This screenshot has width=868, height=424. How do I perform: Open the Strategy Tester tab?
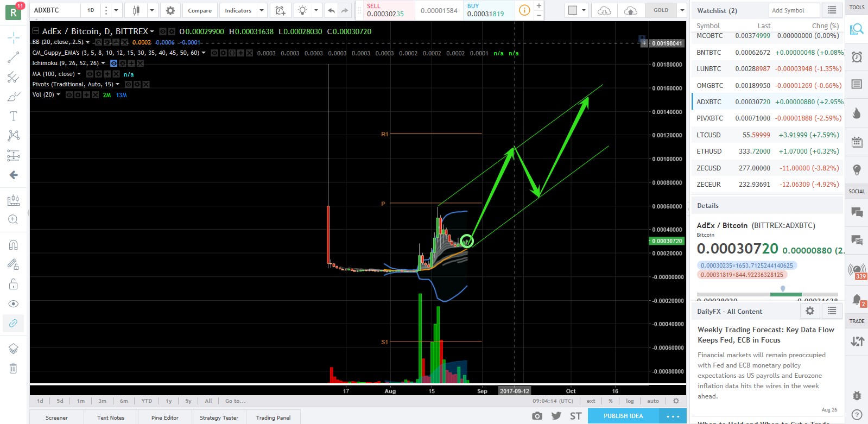coord(219,417)
